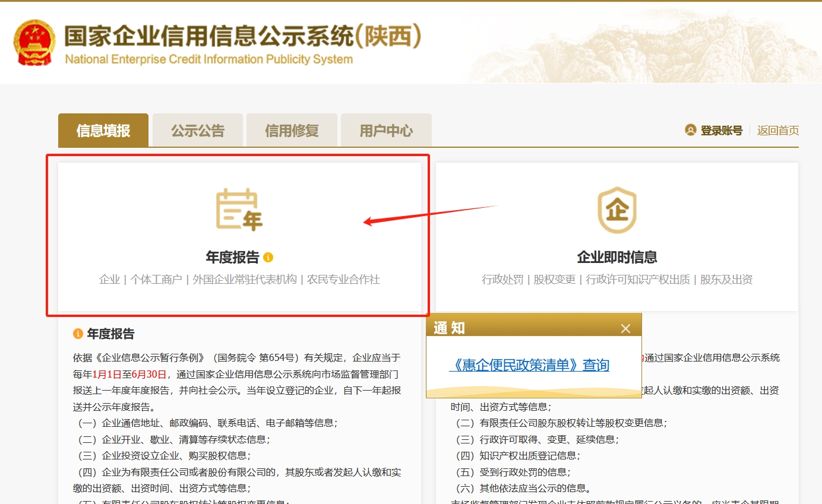Open the enterprise shield icon
Screen dimensions: 822x504
(616, 210)
